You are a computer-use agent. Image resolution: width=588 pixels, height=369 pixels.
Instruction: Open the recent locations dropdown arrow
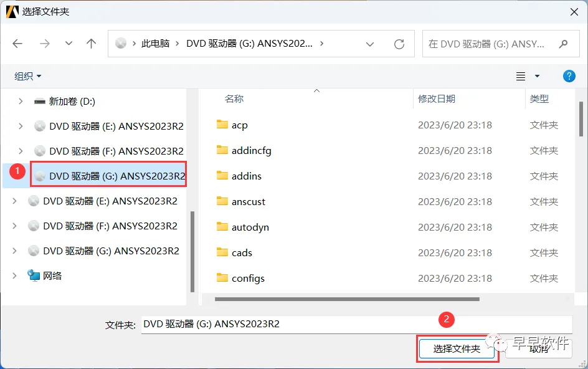pyautogui.click(x=69, y=44)
